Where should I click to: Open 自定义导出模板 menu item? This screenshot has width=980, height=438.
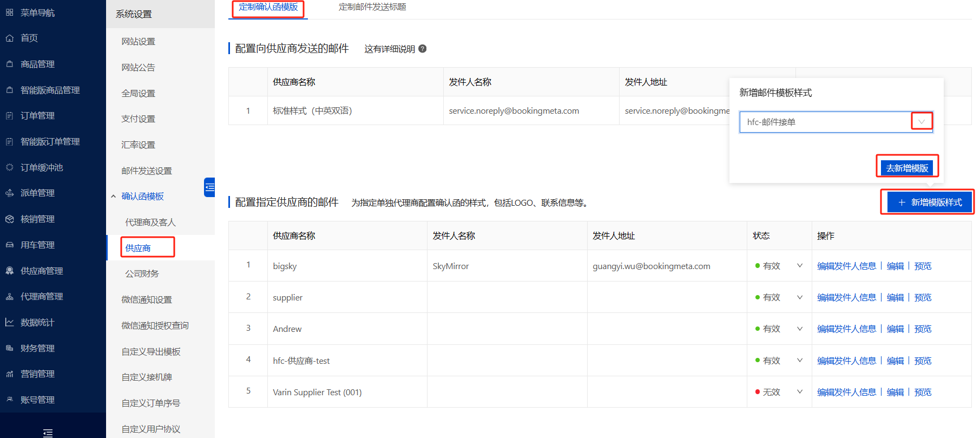pyautogui.click(x=151, y=351)
